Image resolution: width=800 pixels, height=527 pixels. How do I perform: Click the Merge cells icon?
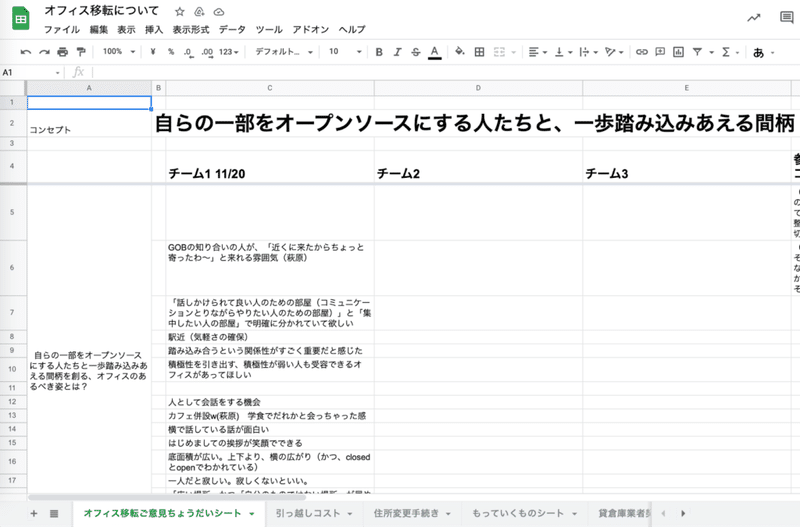[499, 52]
